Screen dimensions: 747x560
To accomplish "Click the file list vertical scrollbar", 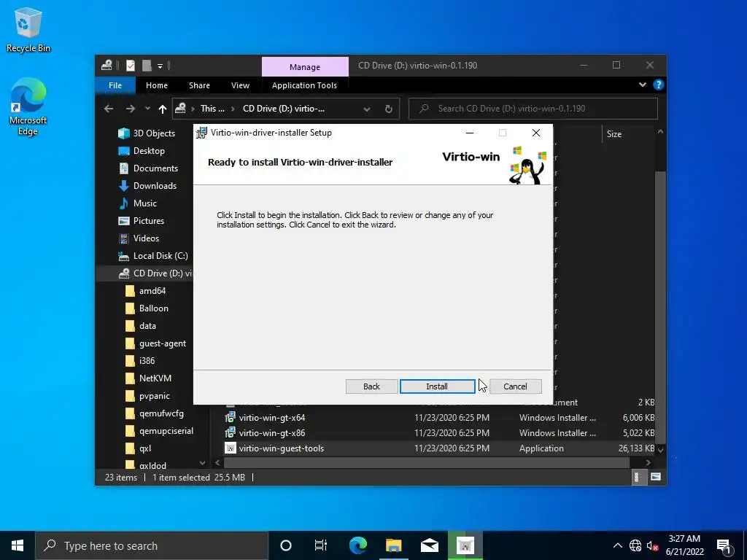I will pos(660,307).
